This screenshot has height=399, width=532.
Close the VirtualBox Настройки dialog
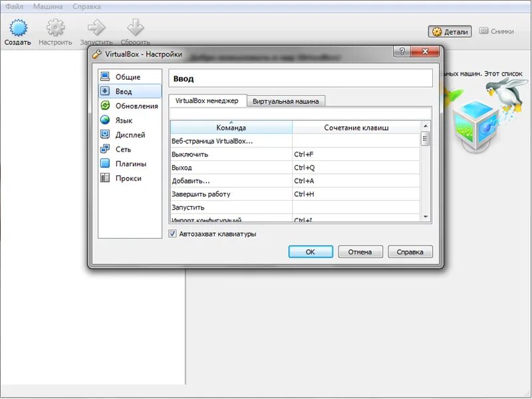coord(425,51)
